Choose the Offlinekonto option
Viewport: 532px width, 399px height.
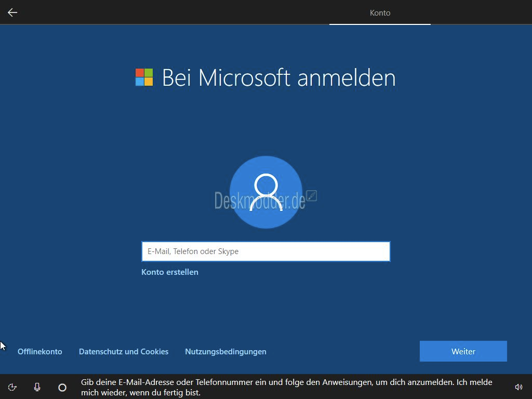tap(39, 352)
